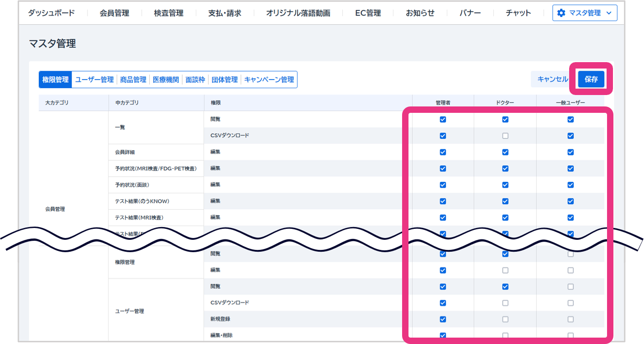
Task: Uncheck ドクター checkbox for ユーザー管理 閲覧
Action: click(x=505, y=286)
